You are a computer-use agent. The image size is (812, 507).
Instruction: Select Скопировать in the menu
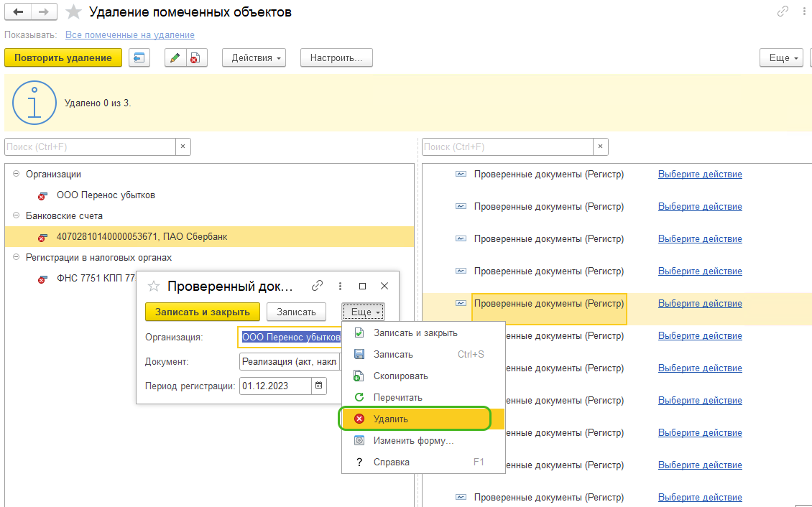[x=400, y=376]
